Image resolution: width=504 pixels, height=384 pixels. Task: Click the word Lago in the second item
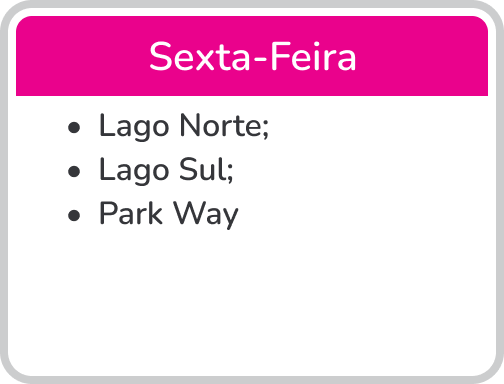pos(134,171)
